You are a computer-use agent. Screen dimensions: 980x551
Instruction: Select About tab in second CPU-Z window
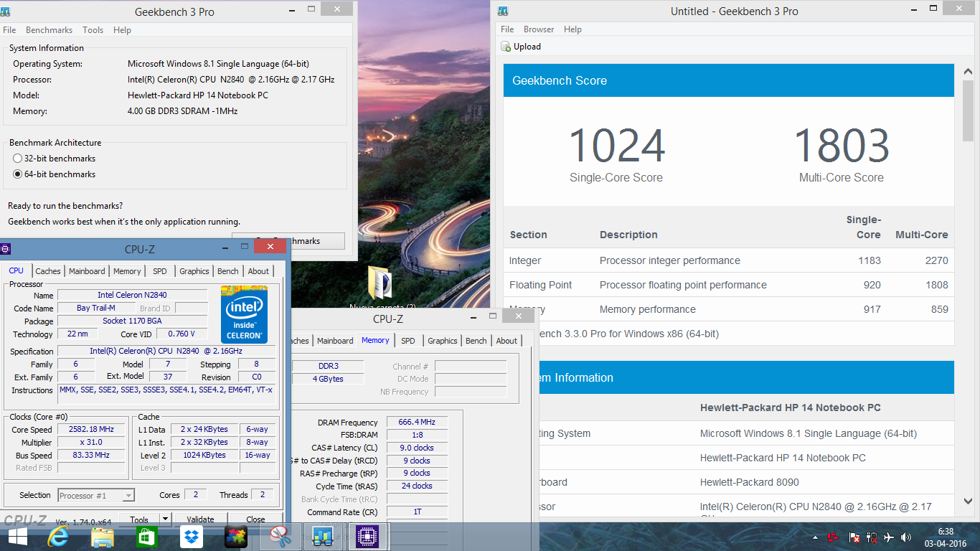pyautogui.click(x=507, y=341)
